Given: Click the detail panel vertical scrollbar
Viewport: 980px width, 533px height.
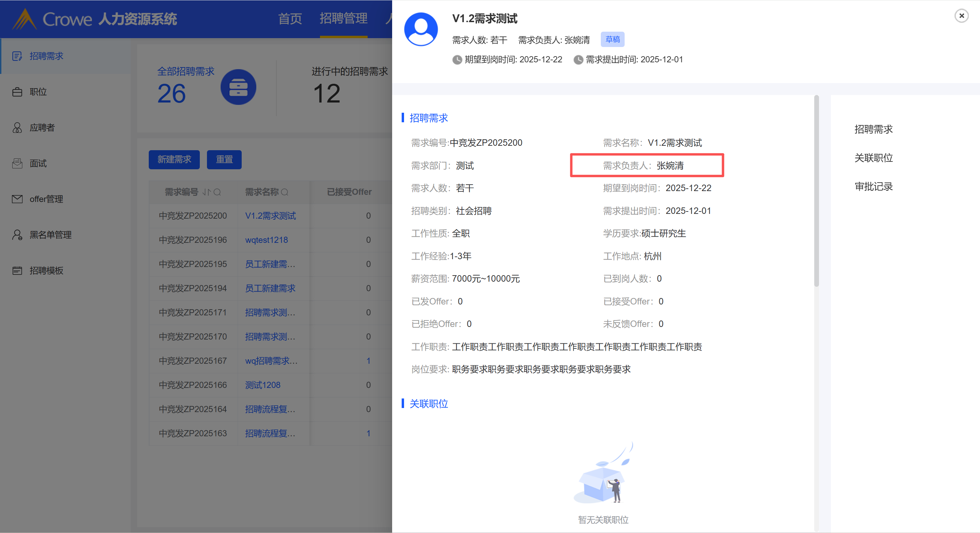Looking at the screenshot, I should tap(816, 190).
